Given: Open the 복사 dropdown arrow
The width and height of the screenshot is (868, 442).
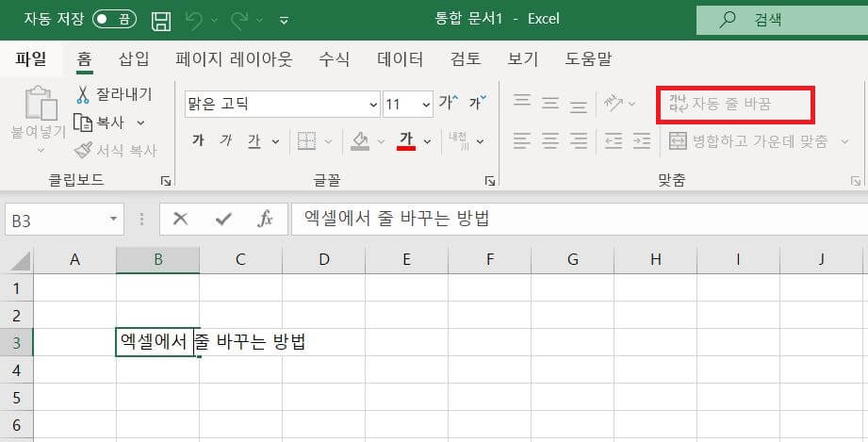Looking at the screenshot, I should 140,123.
